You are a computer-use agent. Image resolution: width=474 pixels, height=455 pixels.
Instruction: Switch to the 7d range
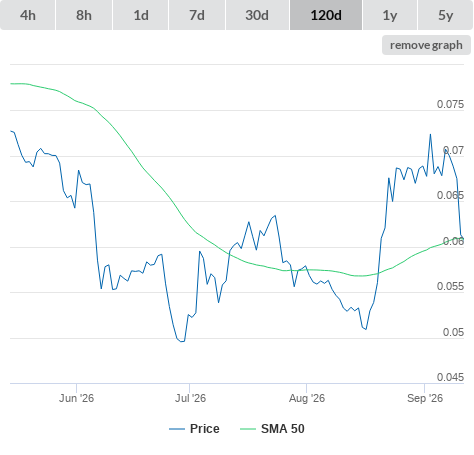click(197, 15)
